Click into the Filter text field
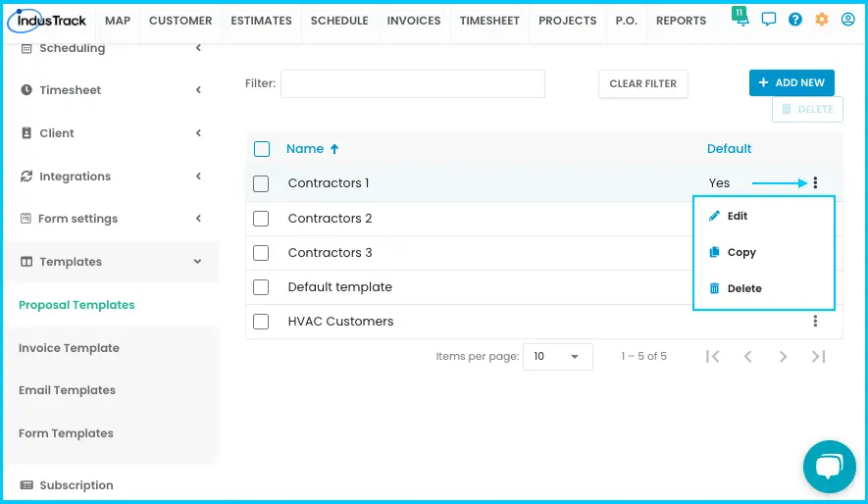Viewport: 868px width, 504px height. click(x=413, y=83)
